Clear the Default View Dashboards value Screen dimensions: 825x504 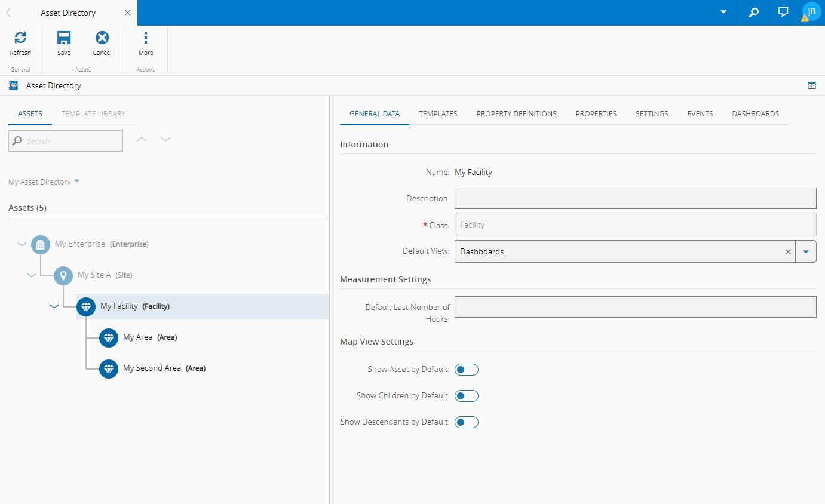click(x=788, y=252)
